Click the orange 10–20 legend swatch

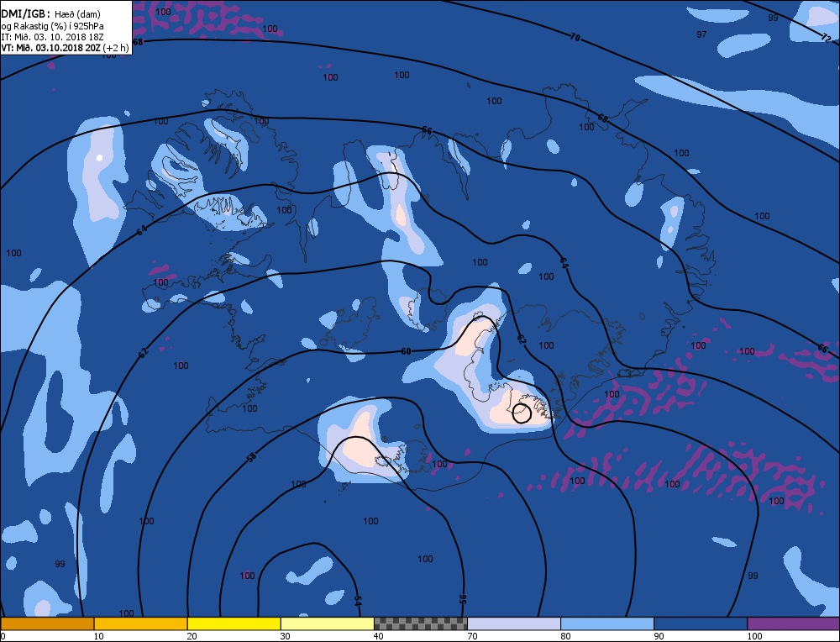[x=140, y=624]
